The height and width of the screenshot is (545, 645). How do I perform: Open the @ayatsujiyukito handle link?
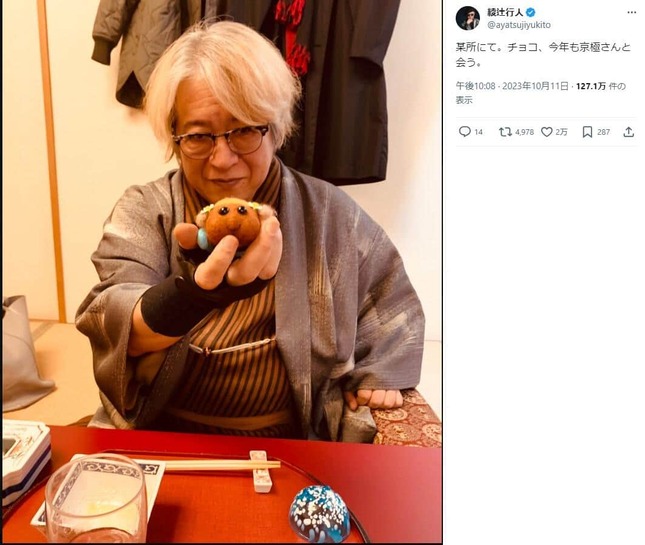point(519,25)
